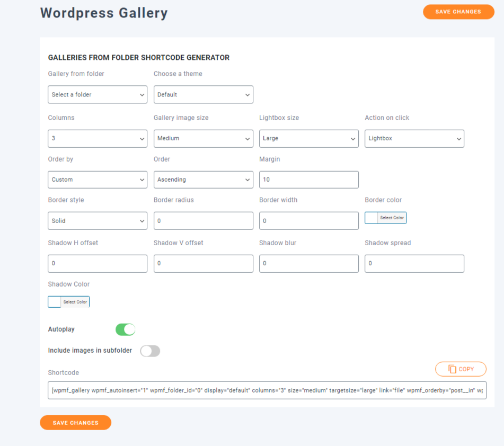This screenshot has width=504, height=446.
Task: Open the Columns dropdown
Action: tap(98, 138)
